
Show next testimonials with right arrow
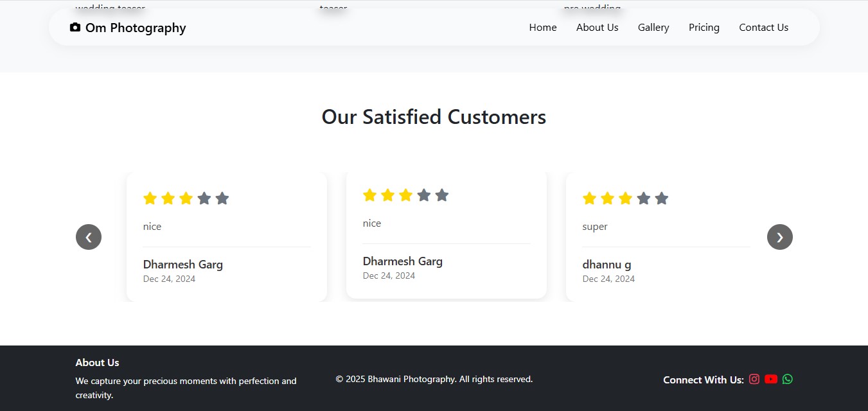pos(779,237)
